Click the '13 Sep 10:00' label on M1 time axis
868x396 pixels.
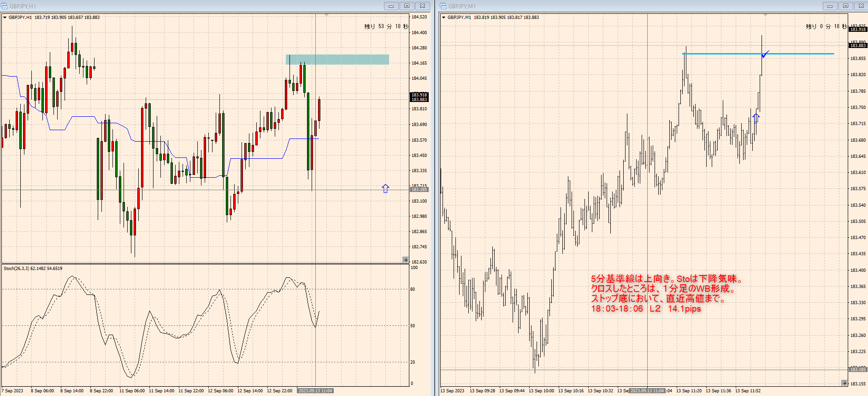(541, 391)
